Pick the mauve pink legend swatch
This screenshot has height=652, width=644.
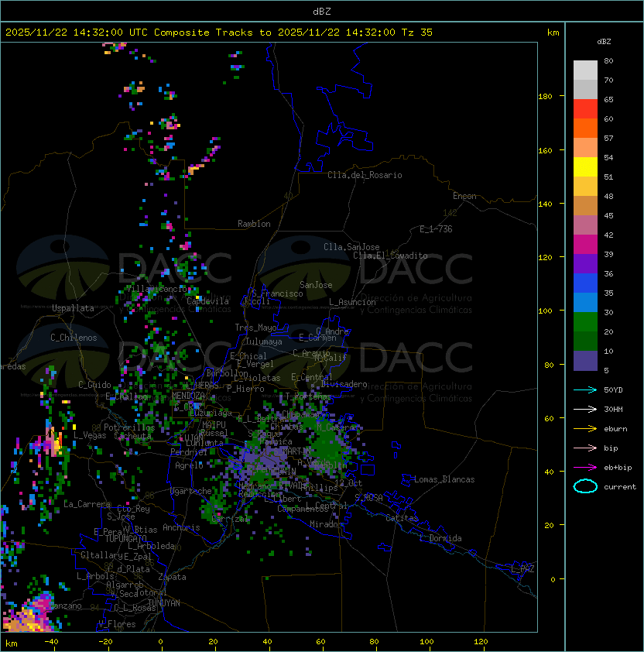[x=585, y=225]
